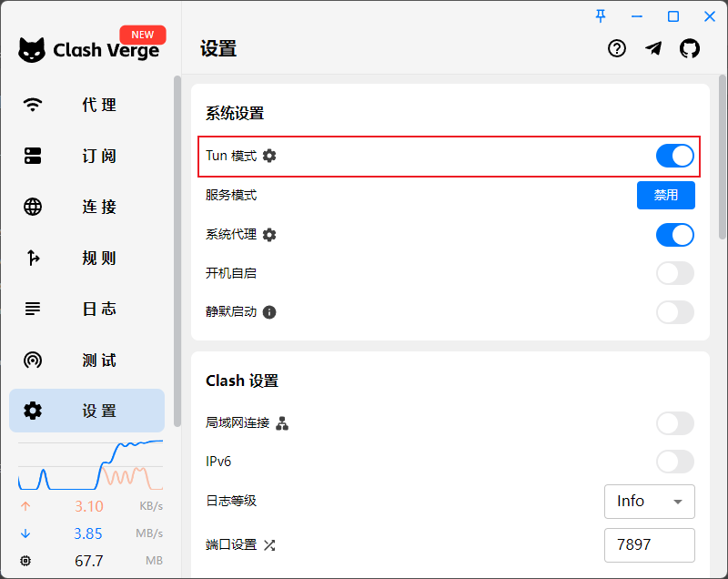728x579 pixels.
Task: Turn off the Tun 模式 switch
Action: point(674,156)
